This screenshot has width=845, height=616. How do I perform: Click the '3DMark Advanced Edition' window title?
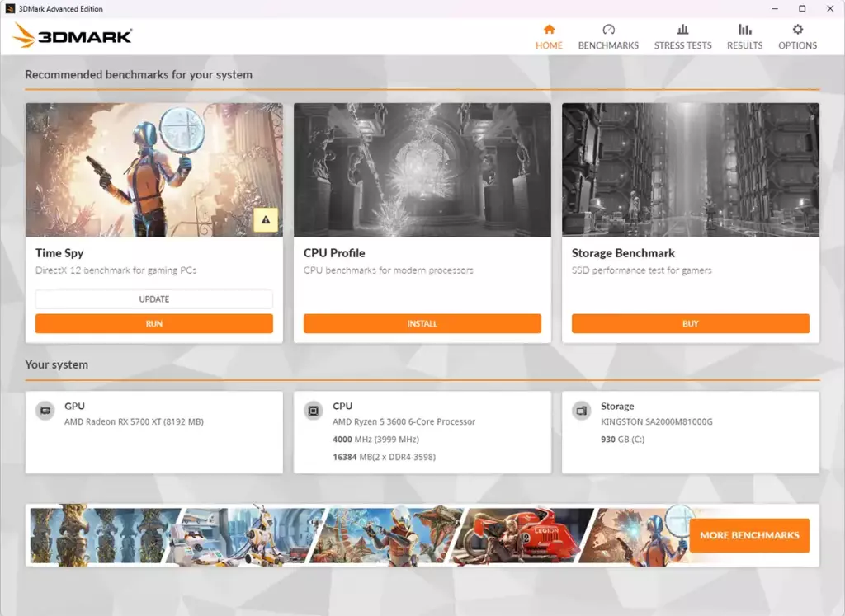[61, 8]
